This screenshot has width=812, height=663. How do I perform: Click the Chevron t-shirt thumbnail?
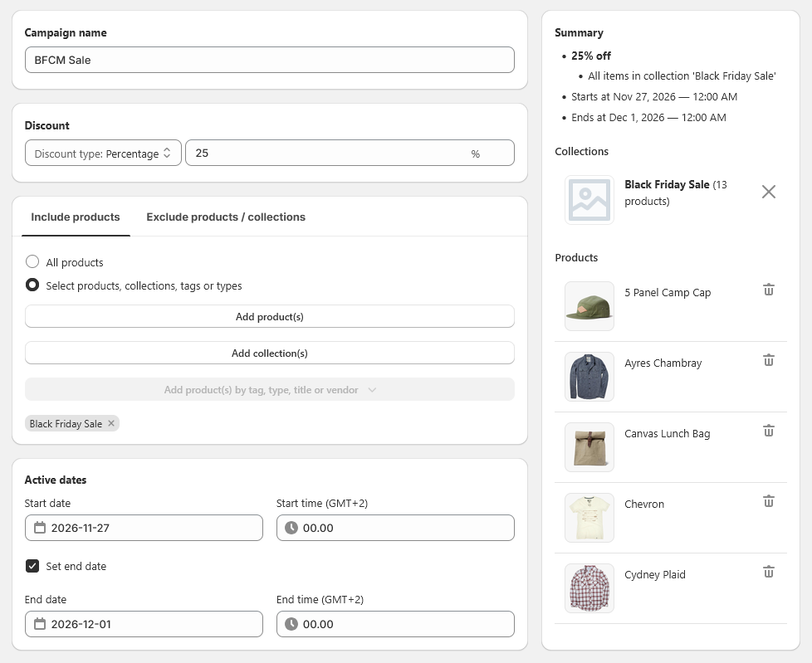point(589,518)
